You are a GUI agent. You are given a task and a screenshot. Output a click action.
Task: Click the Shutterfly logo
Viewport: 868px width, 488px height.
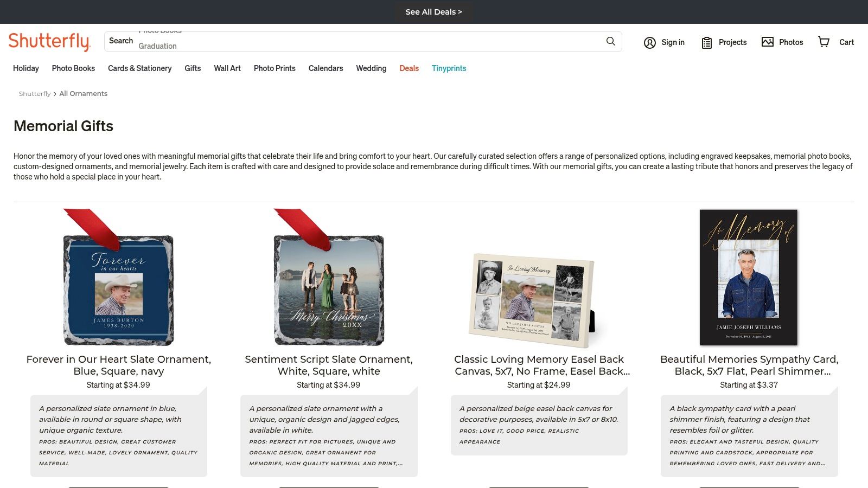click(x=50, y=41)
